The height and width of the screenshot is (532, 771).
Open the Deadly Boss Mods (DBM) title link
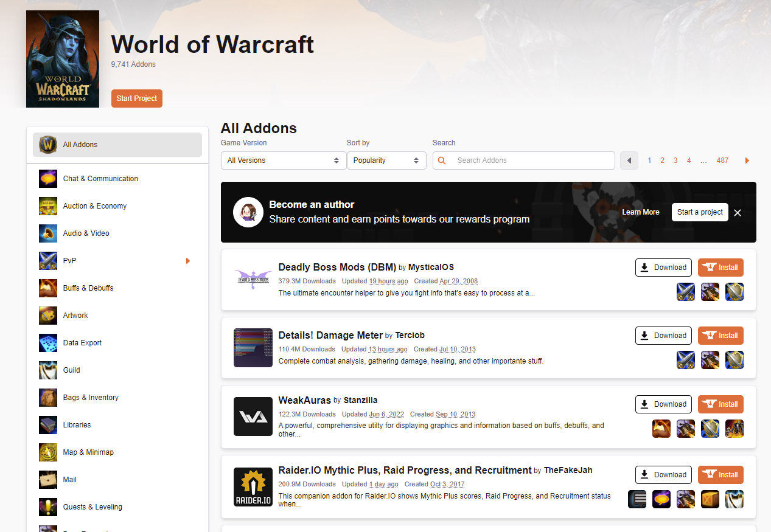[338, 267]
